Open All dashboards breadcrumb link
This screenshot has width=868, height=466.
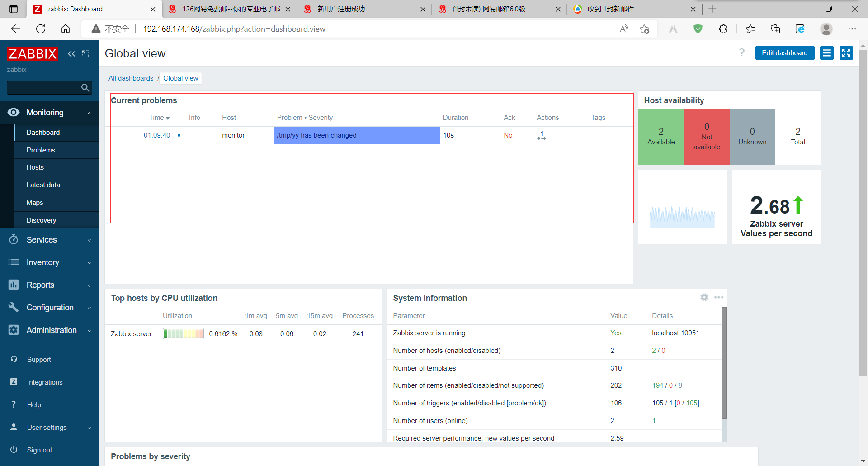(131, 78)
